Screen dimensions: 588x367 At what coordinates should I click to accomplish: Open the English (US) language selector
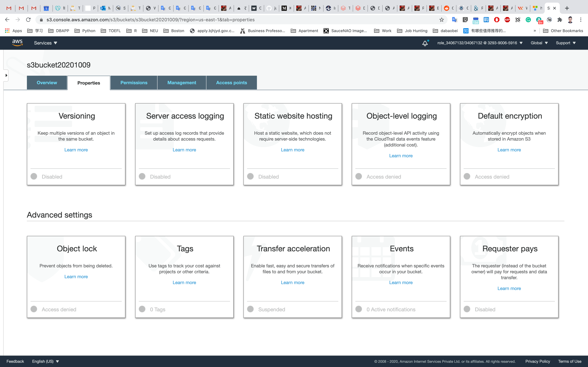pos(45,361)
